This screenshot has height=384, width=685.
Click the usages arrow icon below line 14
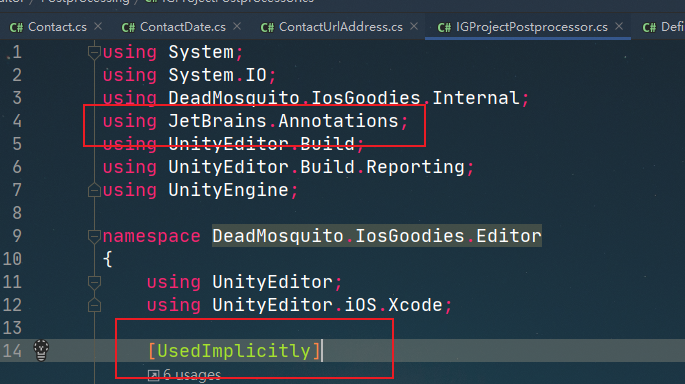153,375
